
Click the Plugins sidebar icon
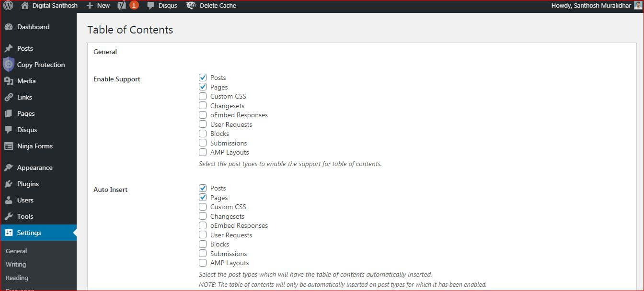8,184
